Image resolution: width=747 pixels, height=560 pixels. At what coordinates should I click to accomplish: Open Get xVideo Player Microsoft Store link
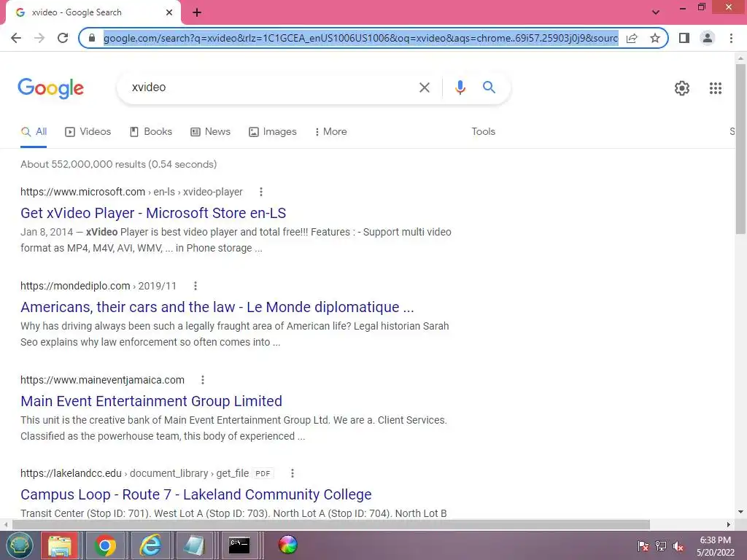153,213
